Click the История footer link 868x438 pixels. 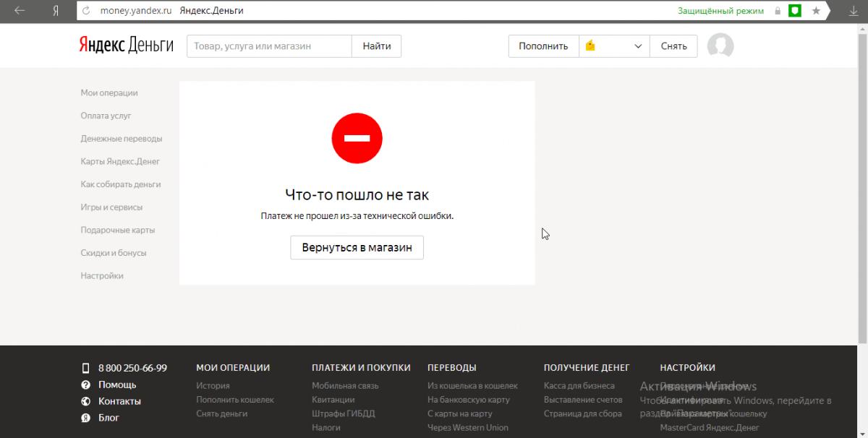213,386
